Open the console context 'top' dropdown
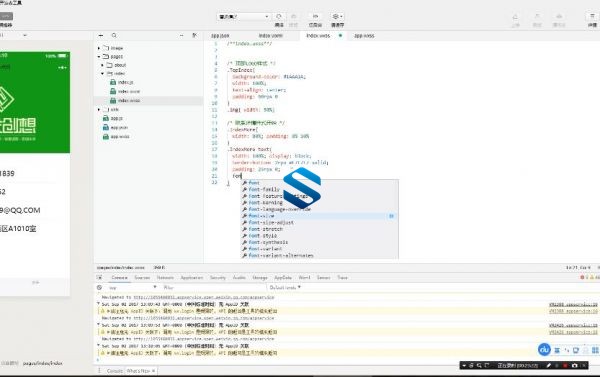Viewport: 600px width, 377px height. pyautogui.click(x=132, y=287)
